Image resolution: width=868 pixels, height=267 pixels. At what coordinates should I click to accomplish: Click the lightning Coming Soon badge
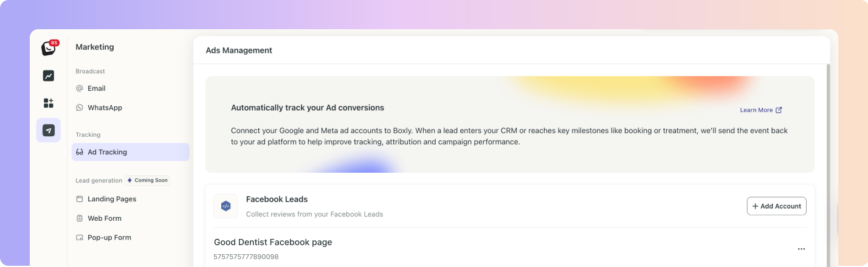[x=147, y=181]
